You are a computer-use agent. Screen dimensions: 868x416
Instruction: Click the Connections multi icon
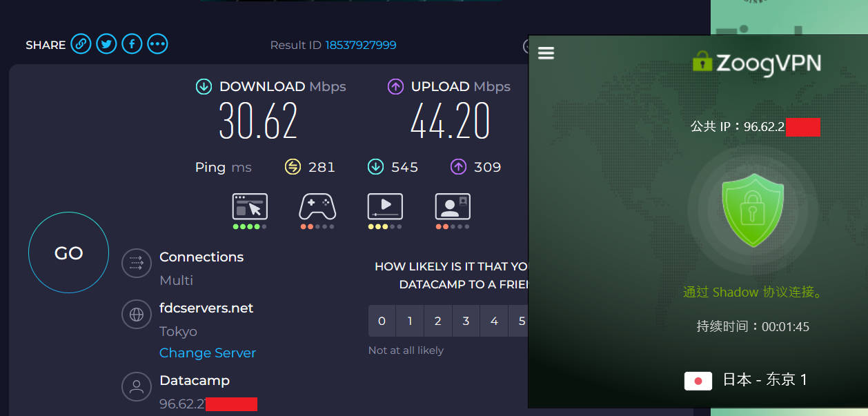tap(137, 263)
